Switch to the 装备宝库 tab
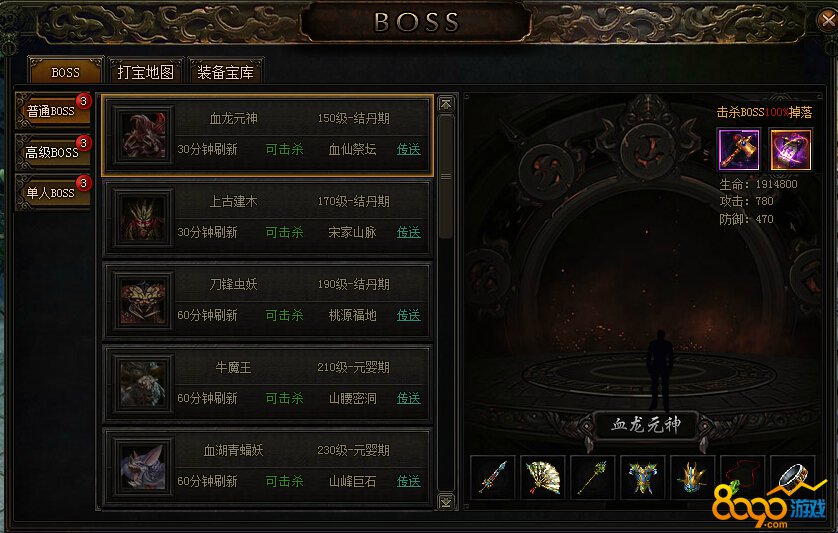 226,71
